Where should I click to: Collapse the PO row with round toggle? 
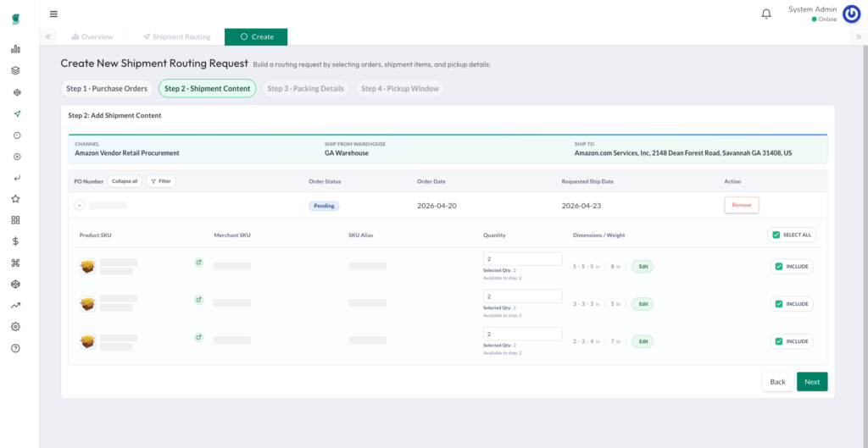[x=80, y=206]
